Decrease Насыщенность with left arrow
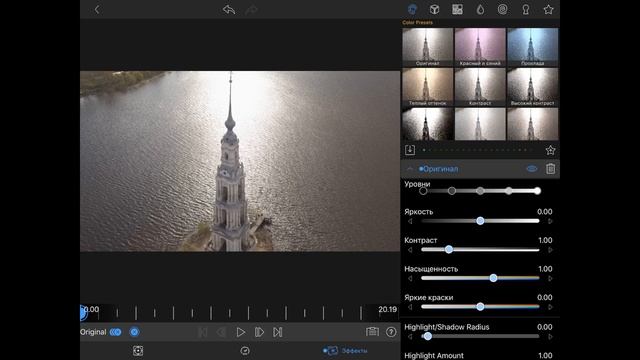 (x=410, y=278)
